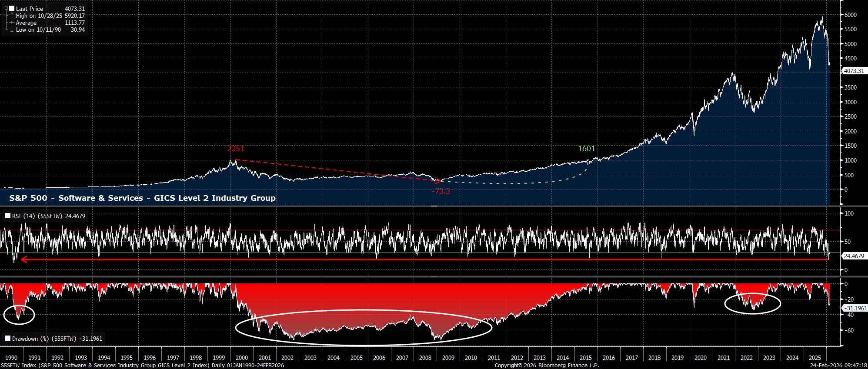868x369 pixels.
Task: Click the 4073.31 last price axis tag
Action: 854,71
